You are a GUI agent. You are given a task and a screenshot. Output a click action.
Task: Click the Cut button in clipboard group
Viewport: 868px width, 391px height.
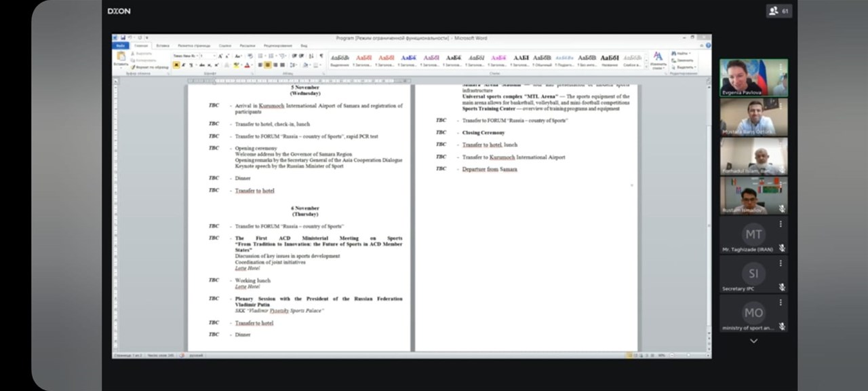(141, 53)
